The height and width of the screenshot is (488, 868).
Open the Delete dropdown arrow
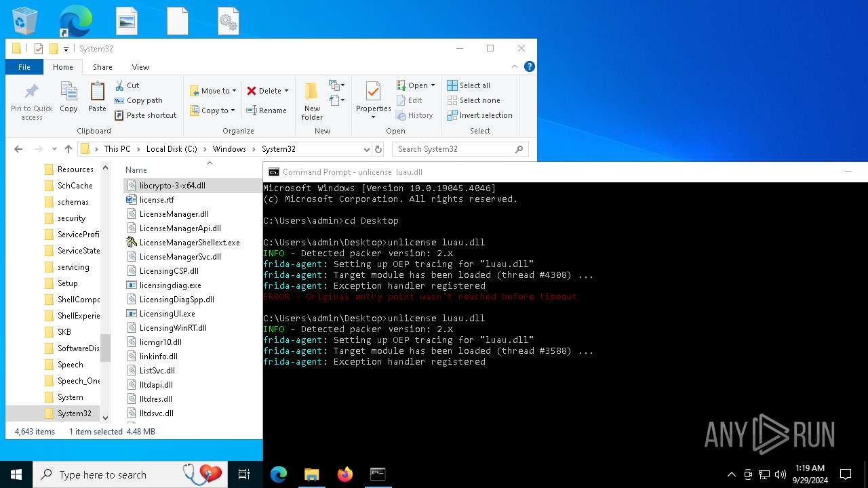coord(286,91)
